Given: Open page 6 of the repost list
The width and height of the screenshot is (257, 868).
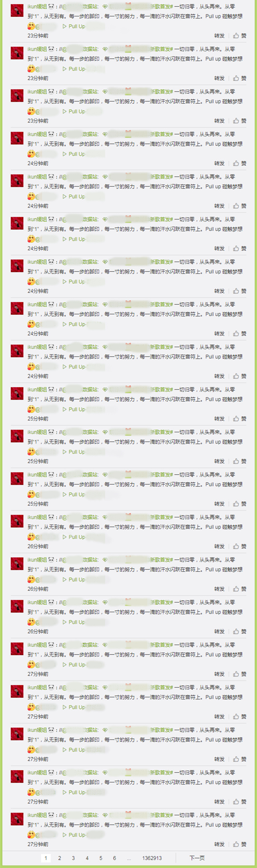Looking at the screenshot, I should (114, 858).
